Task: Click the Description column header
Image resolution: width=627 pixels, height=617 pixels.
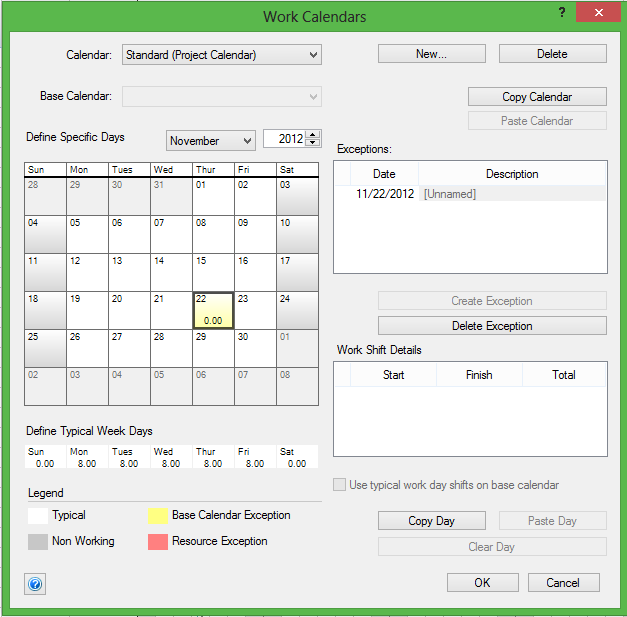Action: (512, 174)
